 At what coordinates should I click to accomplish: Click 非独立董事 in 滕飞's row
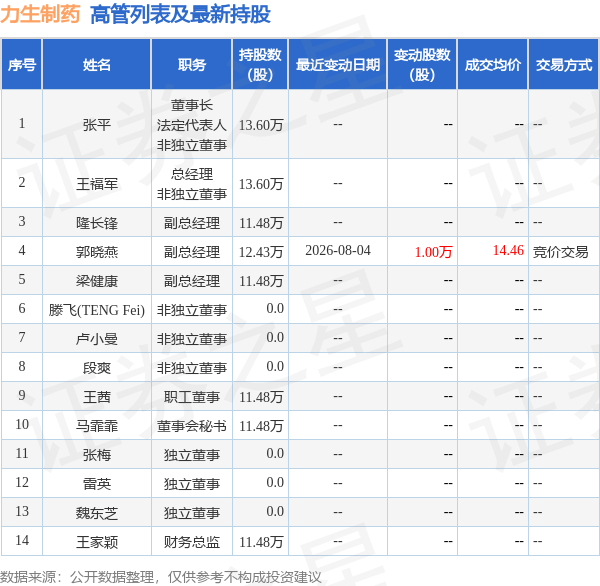(x=192, y=310)
